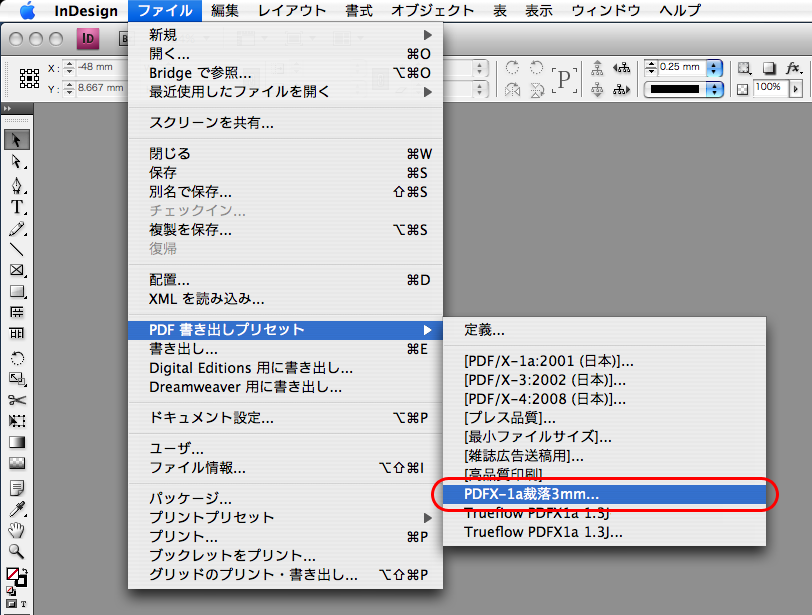Select the Rotate tool
812x615 pixels.
(x=17, y=358)
